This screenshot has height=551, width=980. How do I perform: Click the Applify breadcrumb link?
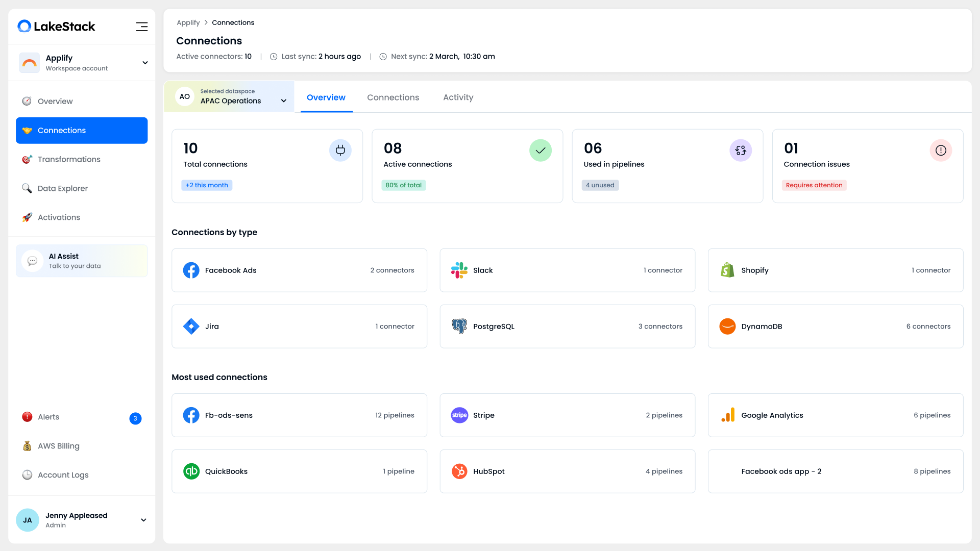click(188, 22)
